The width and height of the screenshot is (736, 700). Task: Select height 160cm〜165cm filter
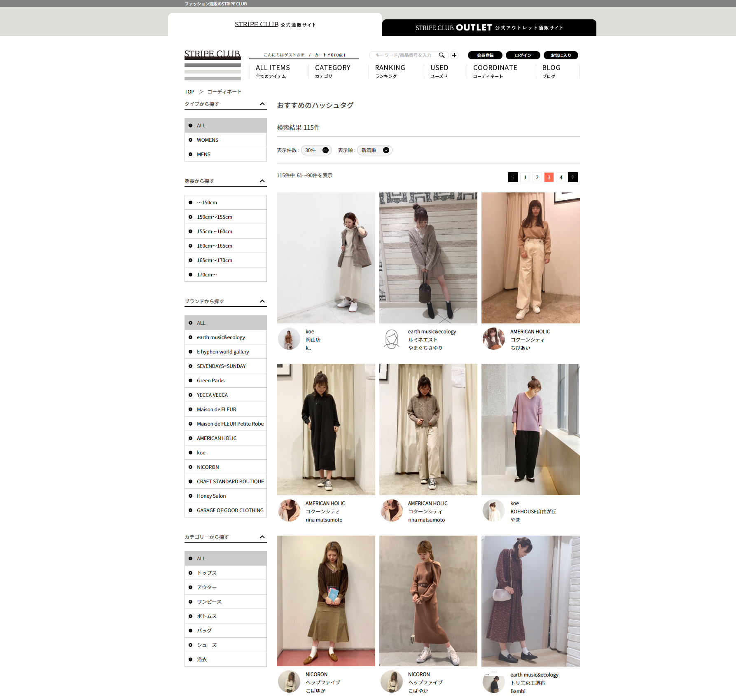coord(226,246)
